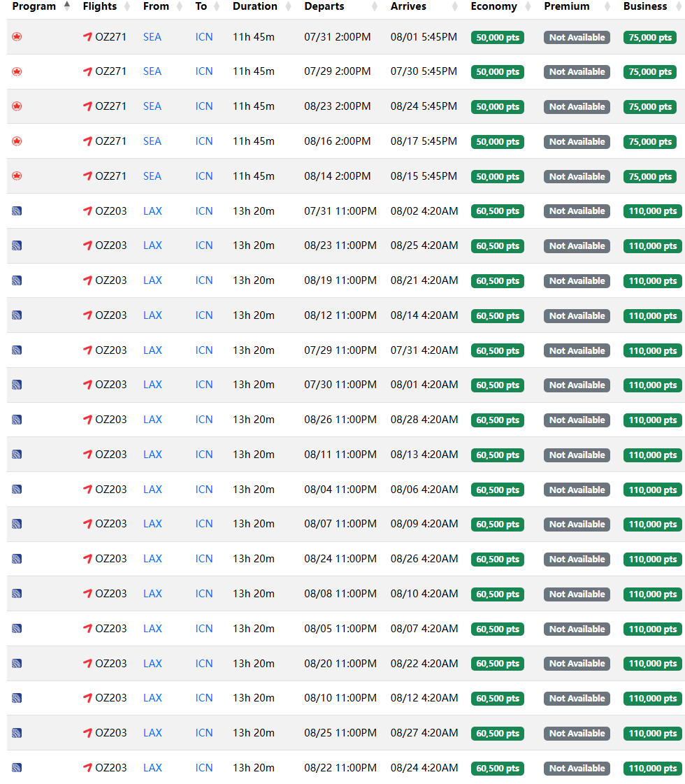This screenshot has height=784, width=685.
Task: Click the Departs column header
Action: (324, 6)
